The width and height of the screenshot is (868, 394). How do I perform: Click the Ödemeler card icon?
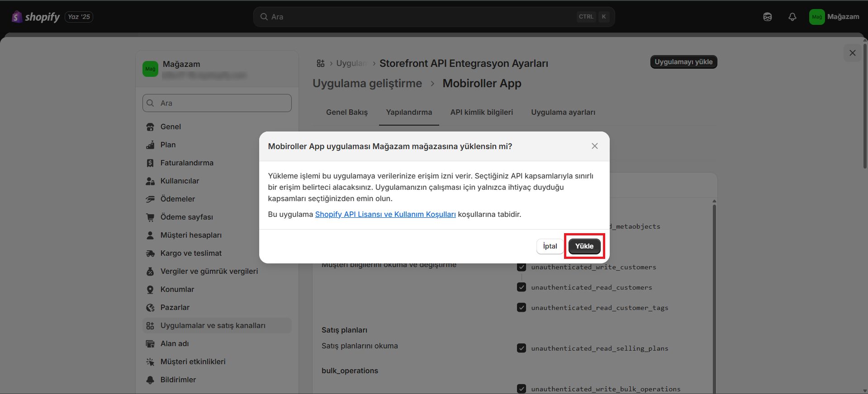point(150,199)
